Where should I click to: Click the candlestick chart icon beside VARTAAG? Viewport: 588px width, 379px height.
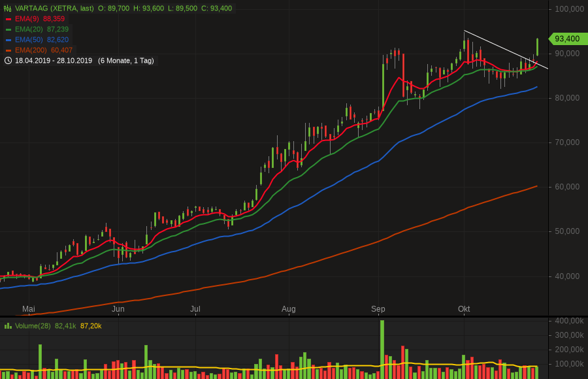(8, 8)
